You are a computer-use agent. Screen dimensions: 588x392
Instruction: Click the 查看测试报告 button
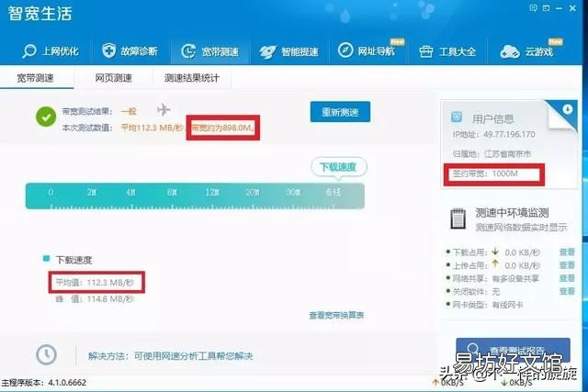(513, 351)
